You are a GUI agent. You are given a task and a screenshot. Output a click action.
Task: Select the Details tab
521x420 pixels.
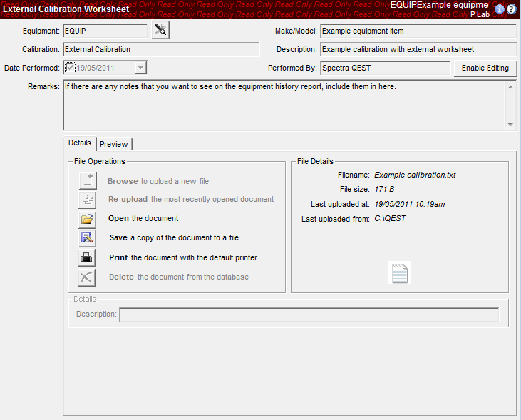(x=80, y=143)
